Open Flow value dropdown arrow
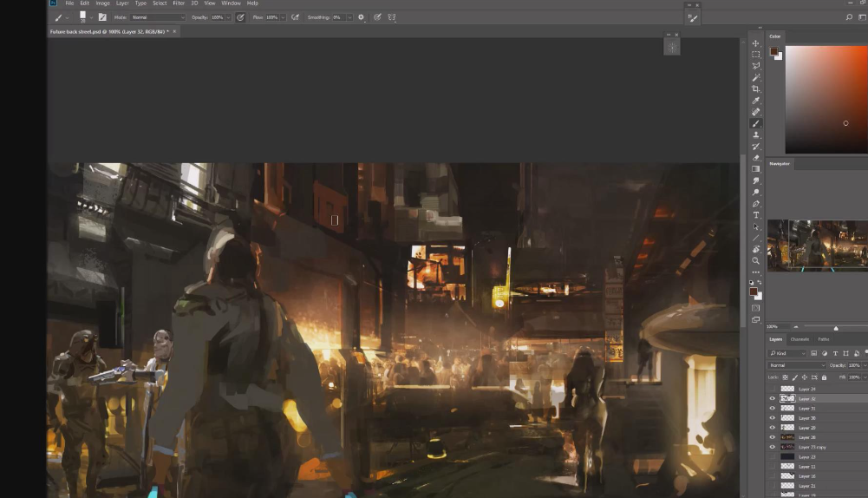The height and width of the screenshot is (498, 868). pyautogui.click(x=283, y=17)
